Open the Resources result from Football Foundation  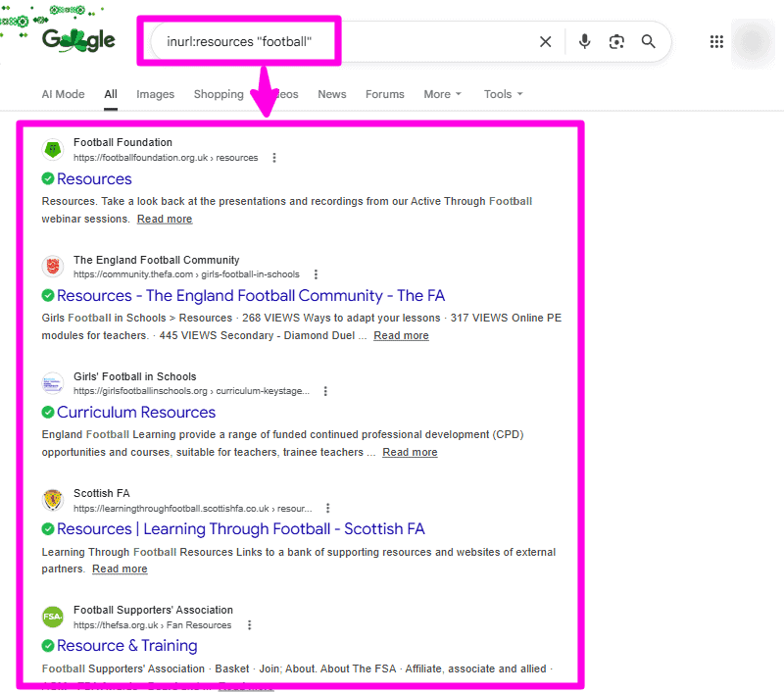[94, 179]
